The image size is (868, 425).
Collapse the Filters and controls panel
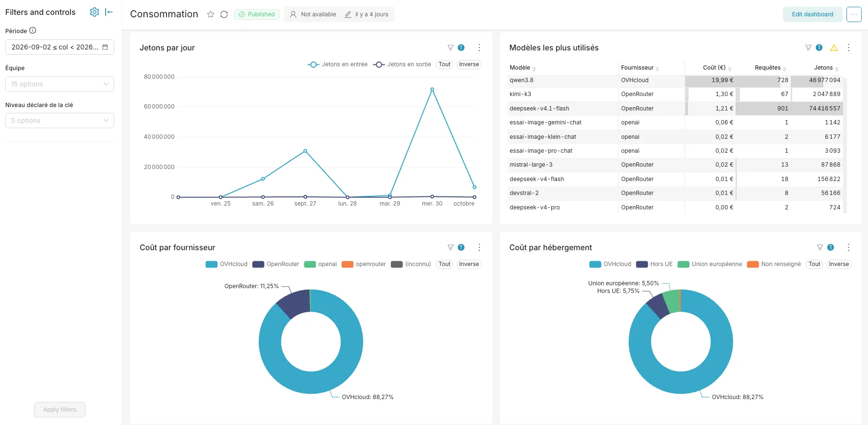(x=109, y=12)
